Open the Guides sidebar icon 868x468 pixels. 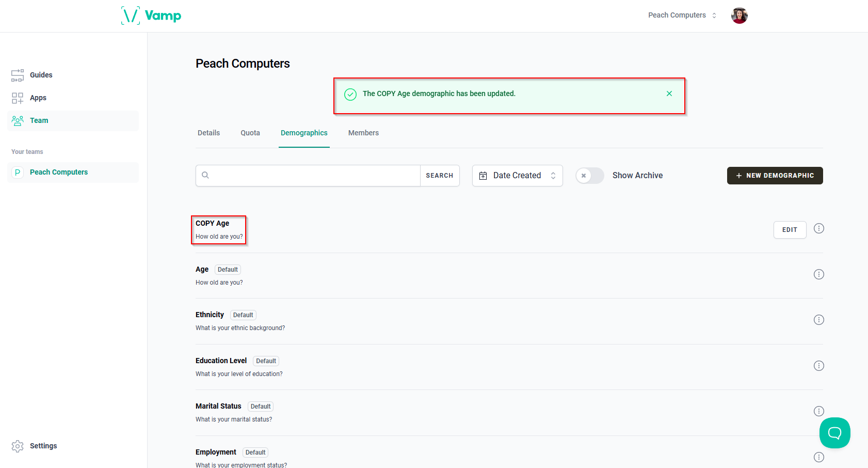[x=18, y=75]
